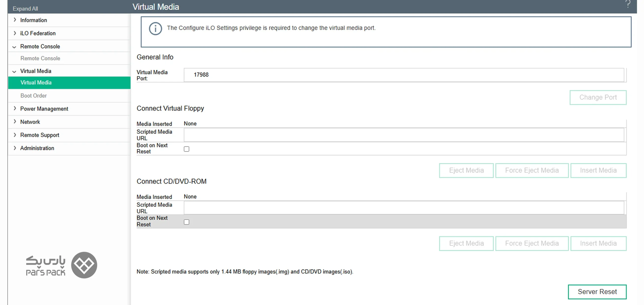Click the Expand All link
The height and width of the screenshot is (305, 644).
tap(25, 9)
